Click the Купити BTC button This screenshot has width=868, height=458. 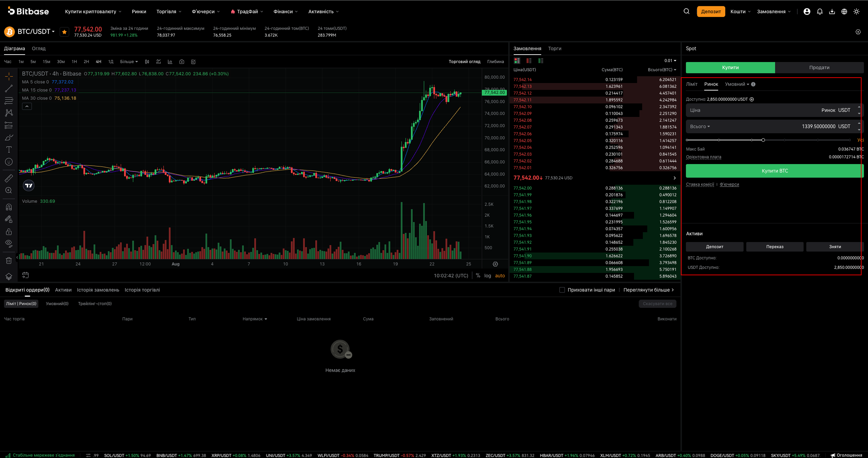point(775,171)
